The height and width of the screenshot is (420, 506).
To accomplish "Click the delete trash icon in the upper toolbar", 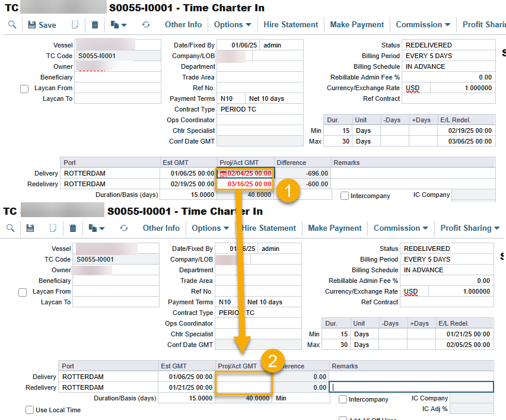I will (x=95, y=25).
